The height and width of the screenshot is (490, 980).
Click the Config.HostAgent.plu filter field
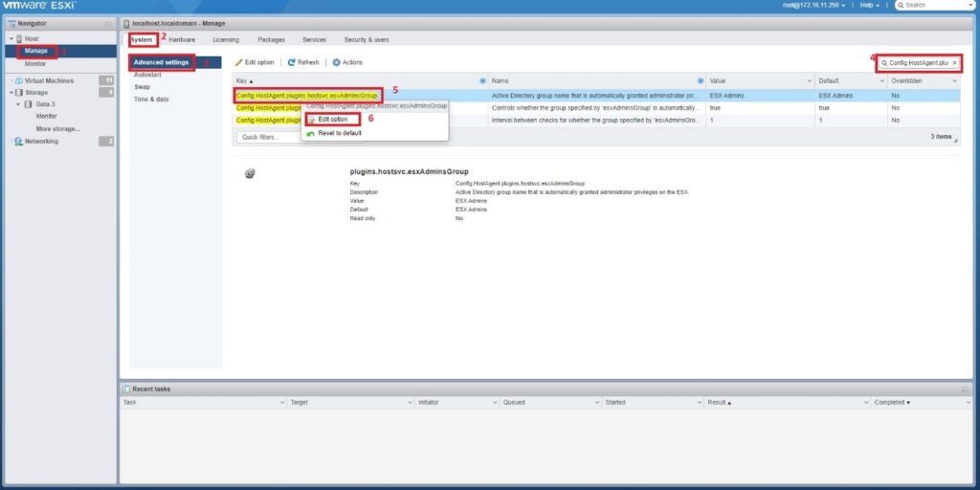pos(918,63)
